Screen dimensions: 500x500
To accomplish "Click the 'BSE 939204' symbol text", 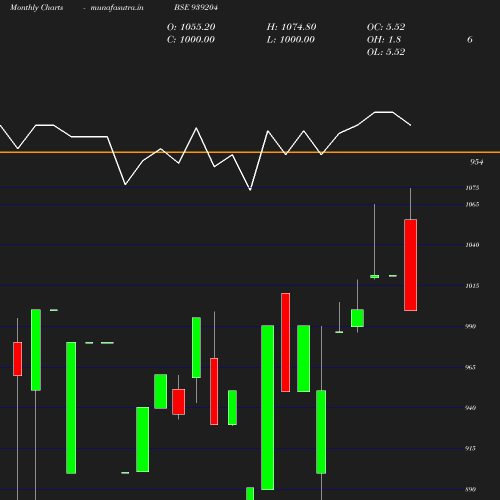I will point(196,7).
